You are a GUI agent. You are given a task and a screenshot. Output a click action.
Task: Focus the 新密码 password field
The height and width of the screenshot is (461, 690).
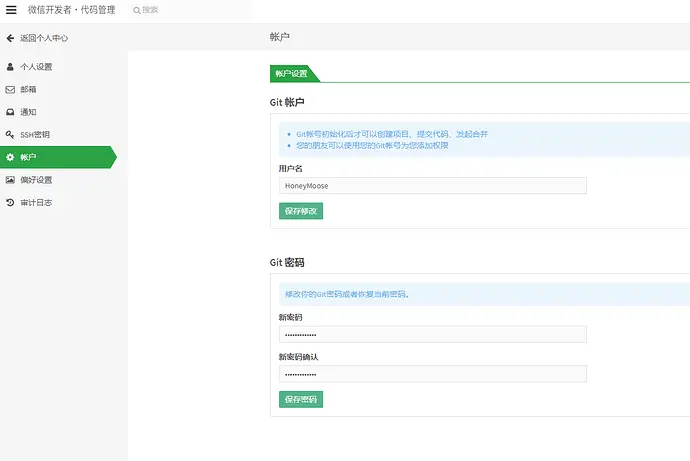(433, 334)
